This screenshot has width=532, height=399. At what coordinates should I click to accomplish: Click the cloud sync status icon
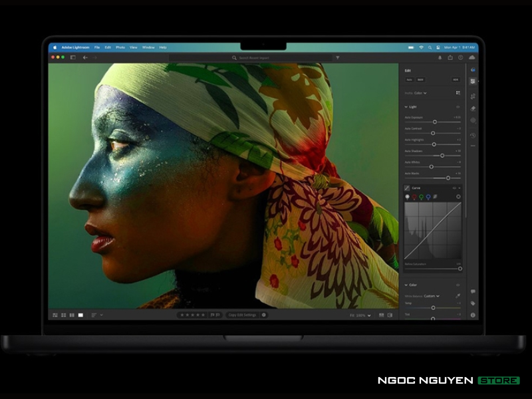pos(472,58)
